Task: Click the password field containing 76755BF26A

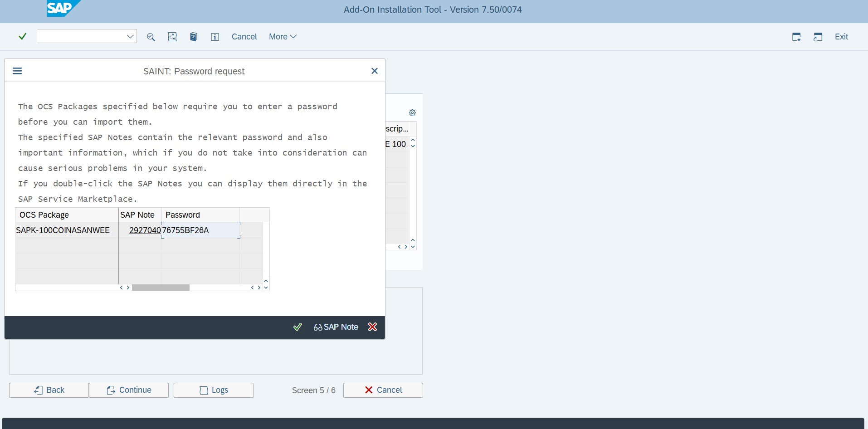Action: [200, 230]
